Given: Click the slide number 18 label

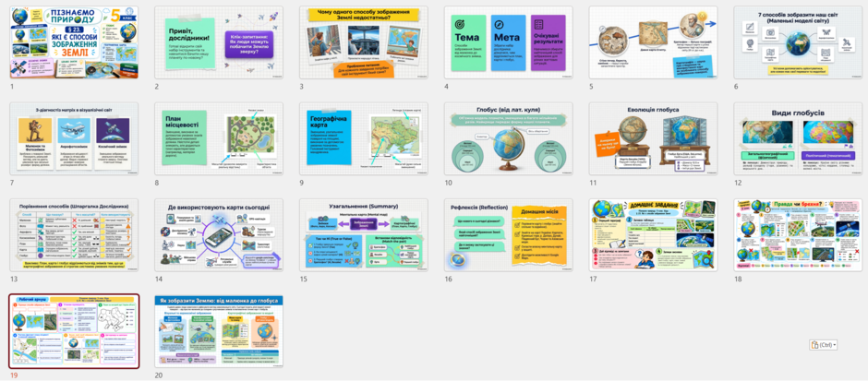Looking at the screenshot, I should click(x=738, y=279).
